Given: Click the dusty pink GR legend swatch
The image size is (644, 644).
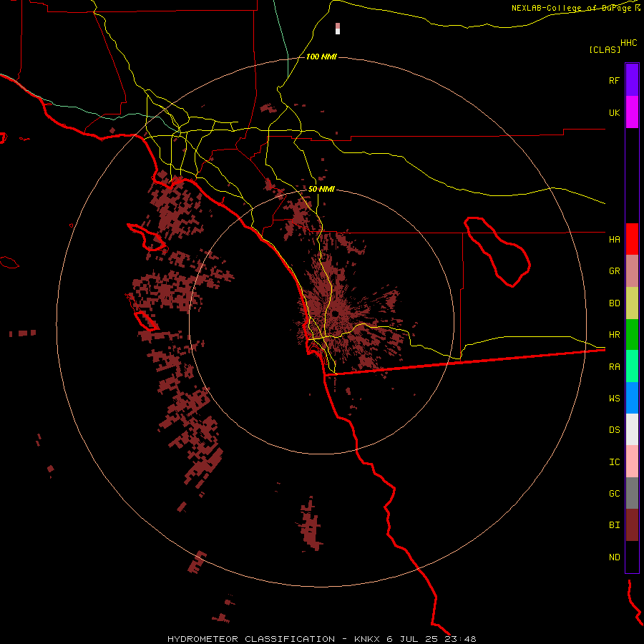Looking at the screenshot, I should pos(632,271).
